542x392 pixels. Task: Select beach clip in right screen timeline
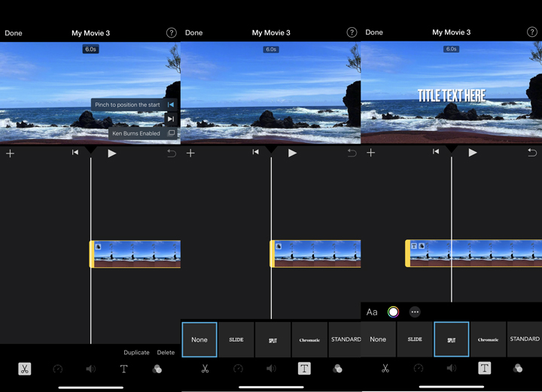(x=473, y=253)
